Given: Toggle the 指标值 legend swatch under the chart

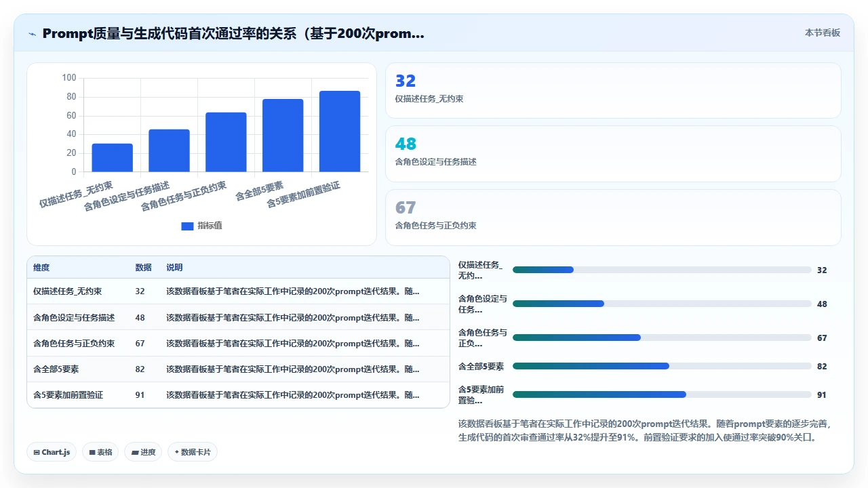Looking at the screenshot, I should 187,226.
